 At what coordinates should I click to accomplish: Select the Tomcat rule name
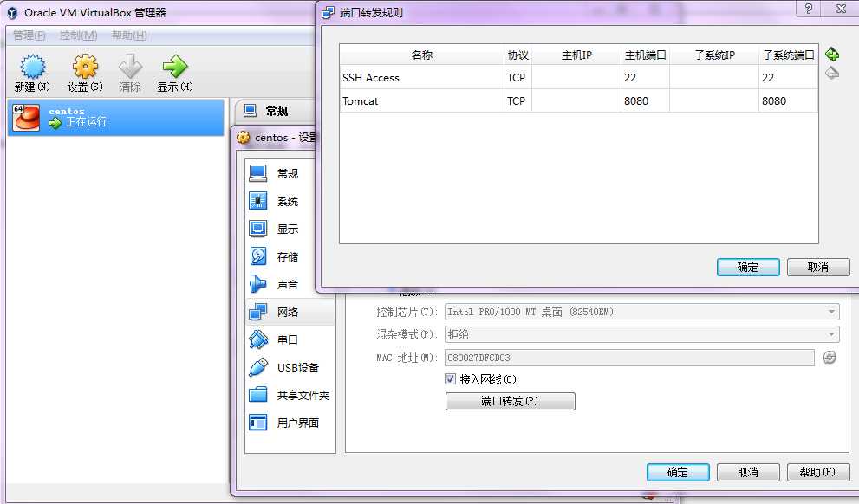(x=361, y=101)
